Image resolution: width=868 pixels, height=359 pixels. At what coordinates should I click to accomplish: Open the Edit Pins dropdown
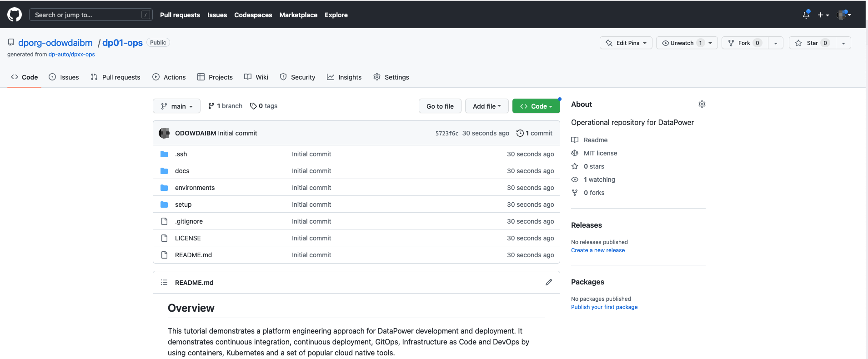pos(626,43)
